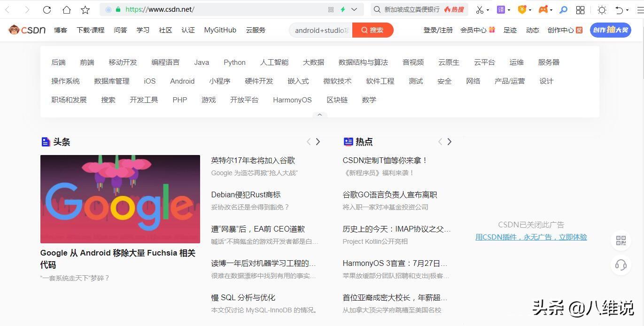The image size is (644, 326).
Task: Open the 区块链 category
Action: click(x=337, y=100)
